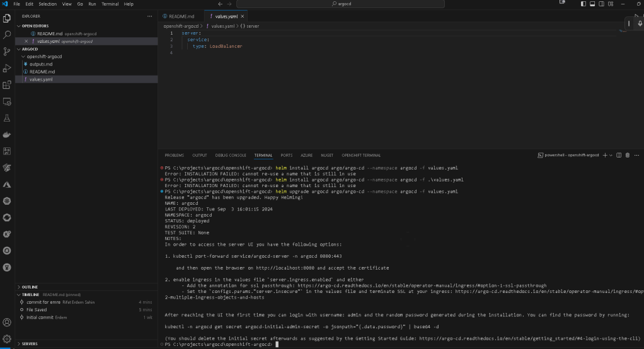Image resolution: width=644 pixels, height=349 pixels.
Task: Collapse the openshift-argocd folder
Action: (x=23, y=56)
